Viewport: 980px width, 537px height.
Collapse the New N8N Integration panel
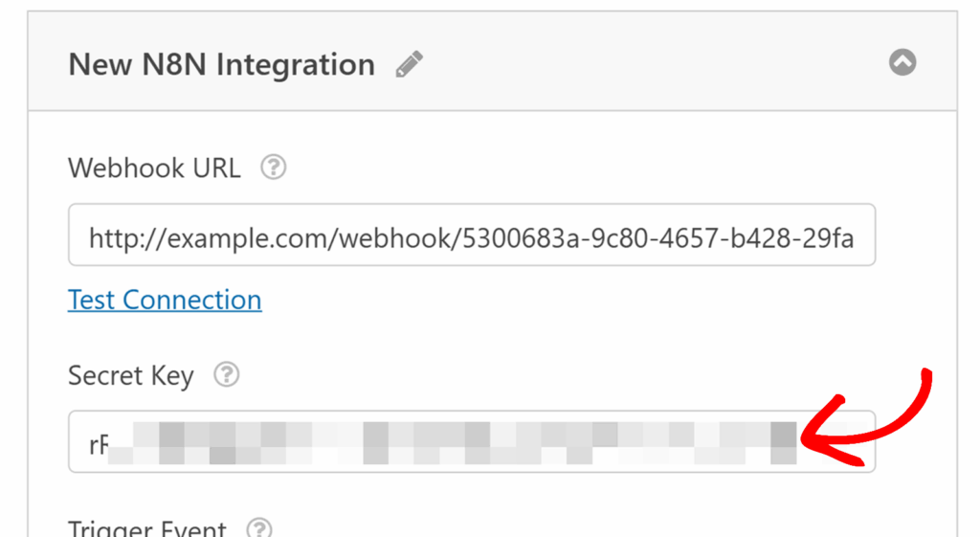[902, 63]
